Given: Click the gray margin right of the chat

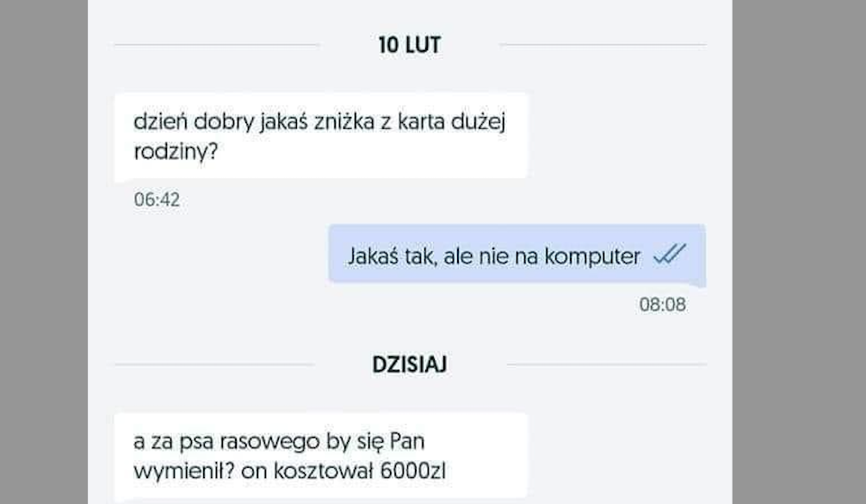Looking at the screenshot, I should click(x=799, y=252).
